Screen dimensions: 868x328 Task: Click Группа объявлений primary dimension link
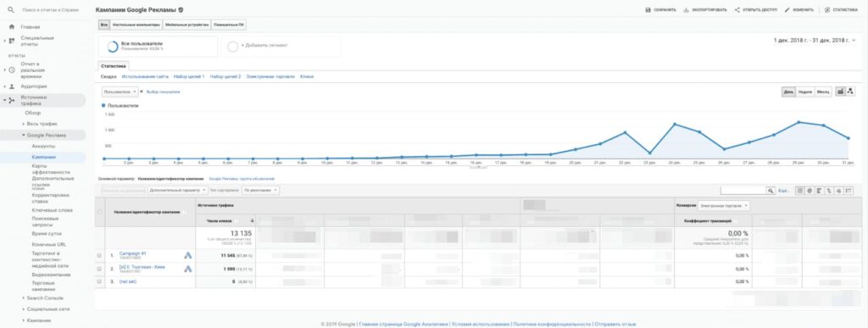click(242, 179)
